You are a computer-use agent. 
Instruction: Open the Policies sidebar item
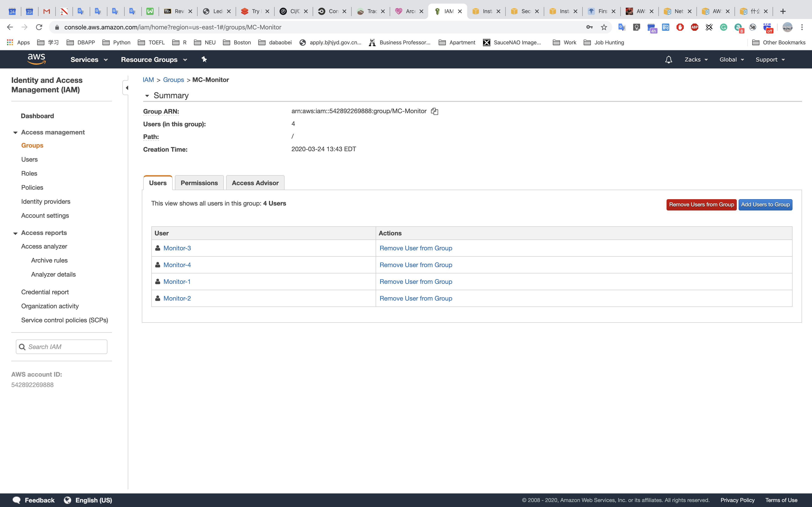click(32, 187)
